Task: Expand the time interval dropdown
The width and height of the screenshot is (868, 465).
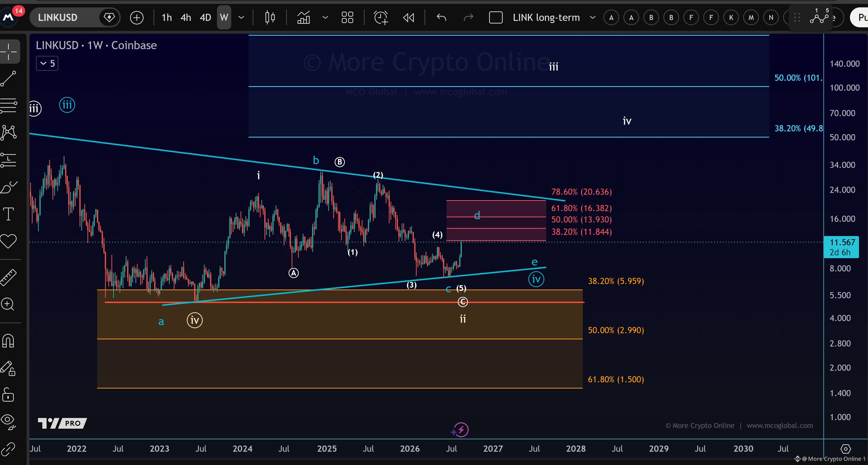Action: pyautogui.click(x=241, y=18)
